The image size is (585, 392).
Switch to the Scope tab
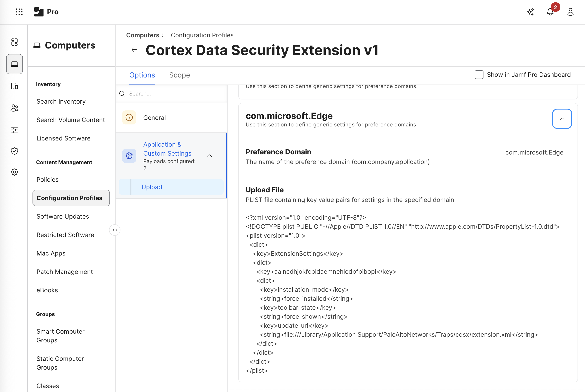coord(180,75)
